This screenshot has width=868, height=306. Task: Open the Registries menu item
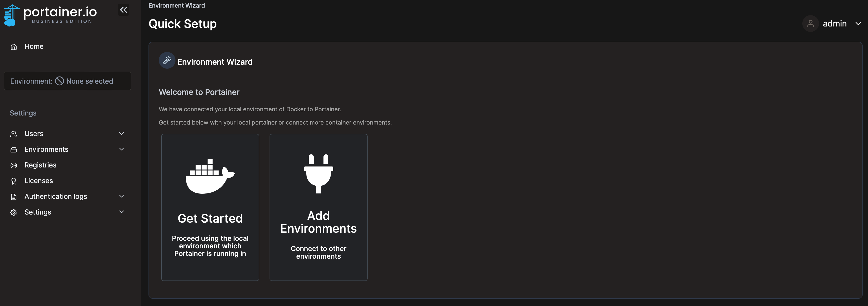(40, 165)
